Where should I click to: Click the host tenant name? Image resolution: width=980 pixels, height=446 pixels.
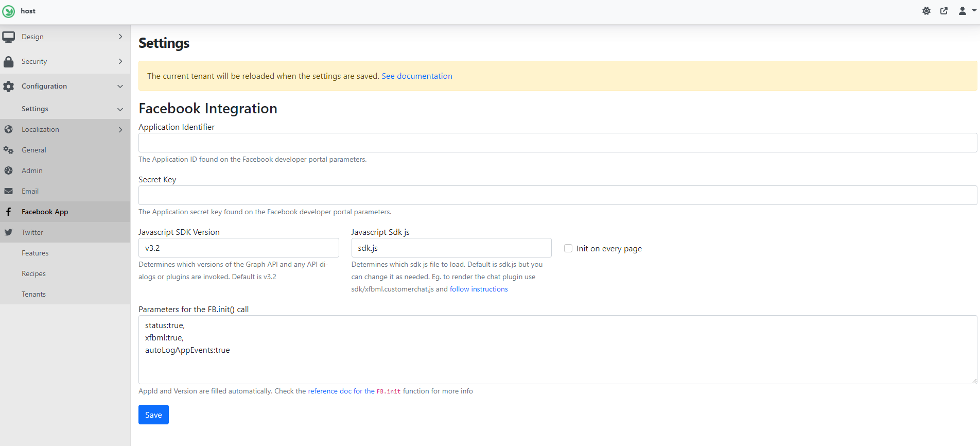click(x=28, y=11)
